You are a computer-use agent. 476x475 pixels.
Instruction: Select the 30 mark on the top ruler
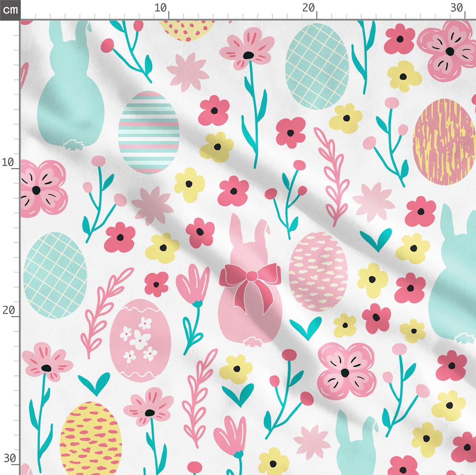(x=457, y=8)
